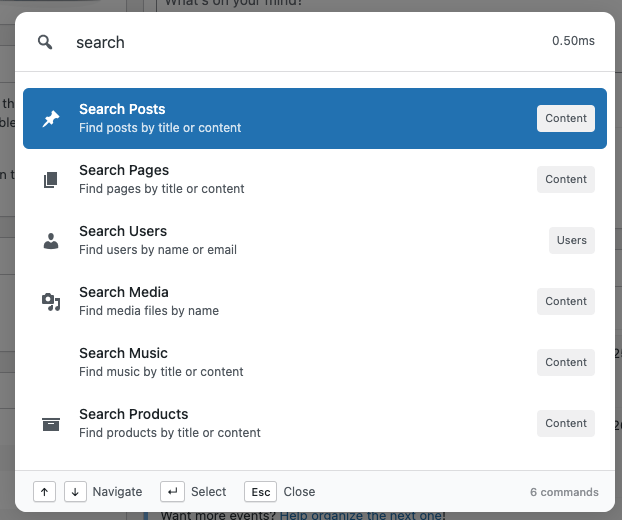Image resolution: width=622 pixels, height=520 pixels.
Task: Click the person icon beside Search Users
Action: click(x=51, y=241)
